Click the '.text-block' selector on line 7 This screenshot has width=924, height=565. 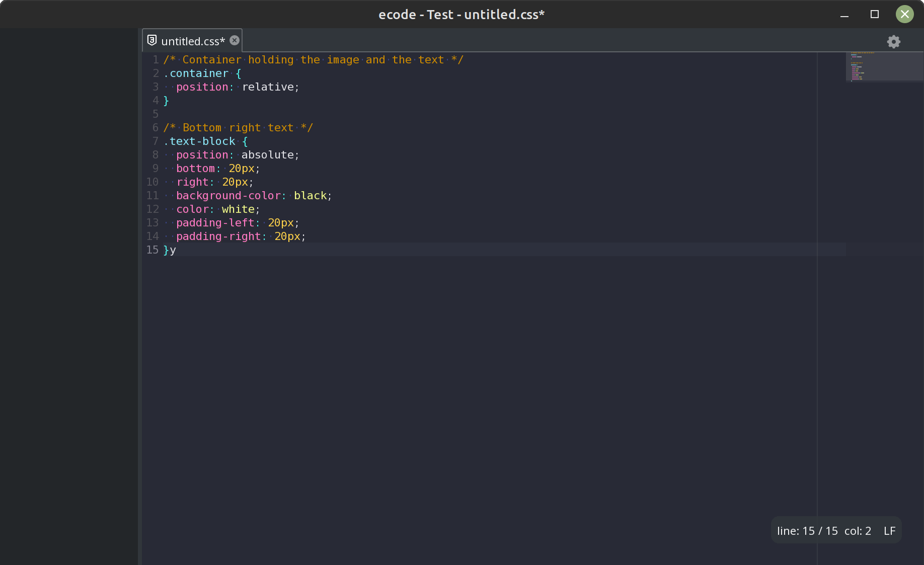200,141
